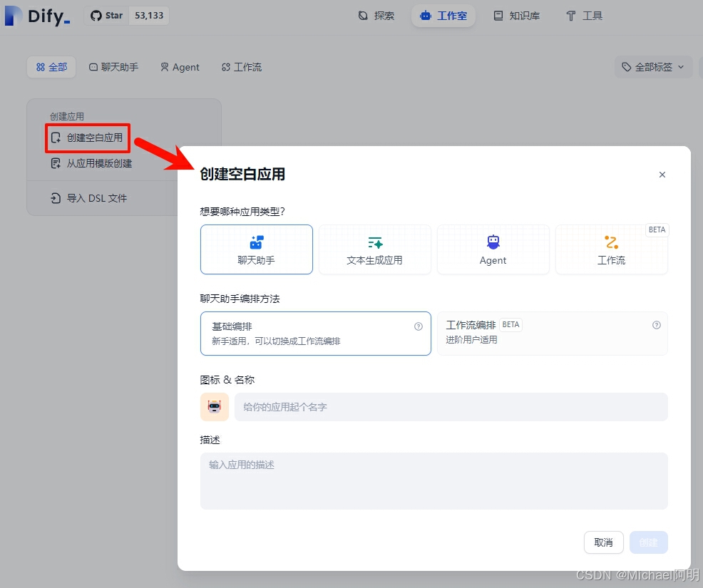703x588 pixels.
Task: Select the 全部 filter tab
Action: click(x=51, y=67)
